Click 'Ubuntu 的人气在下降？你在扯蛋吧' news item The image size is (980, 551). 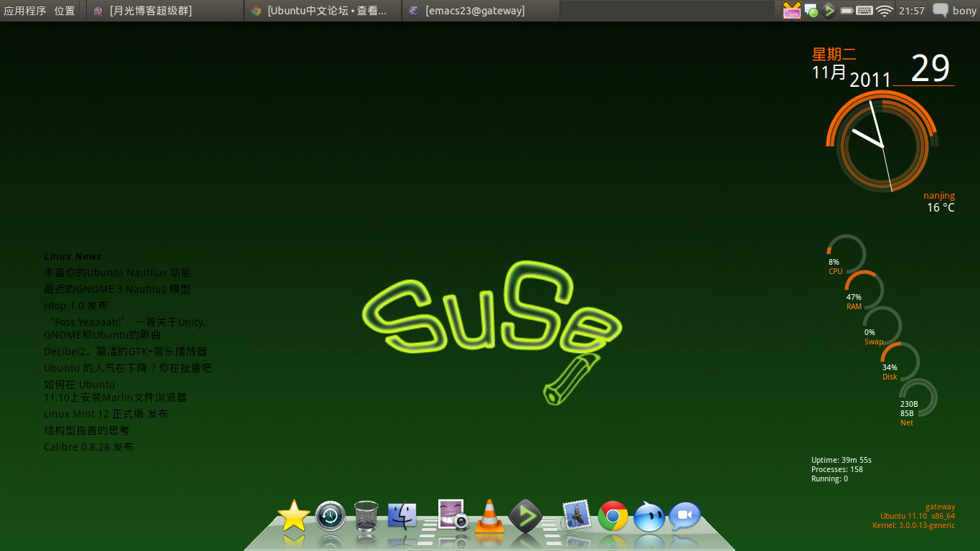[128, 368]
